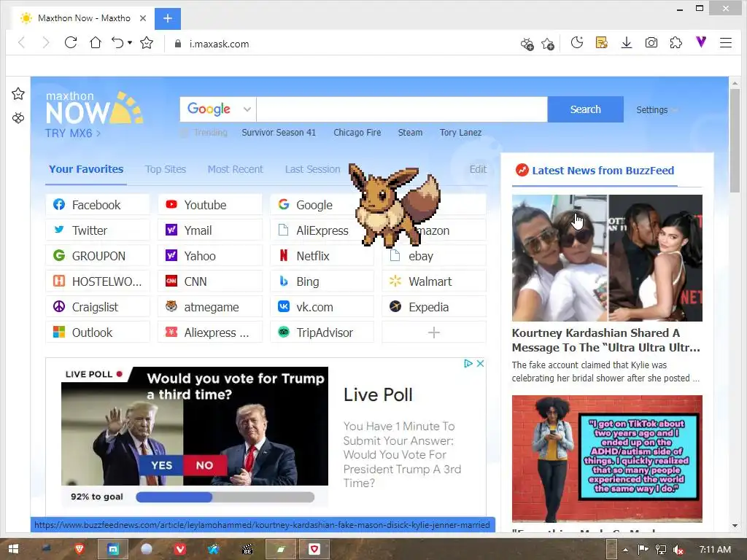Bookmark the page with the star icon

pos(147,43)
